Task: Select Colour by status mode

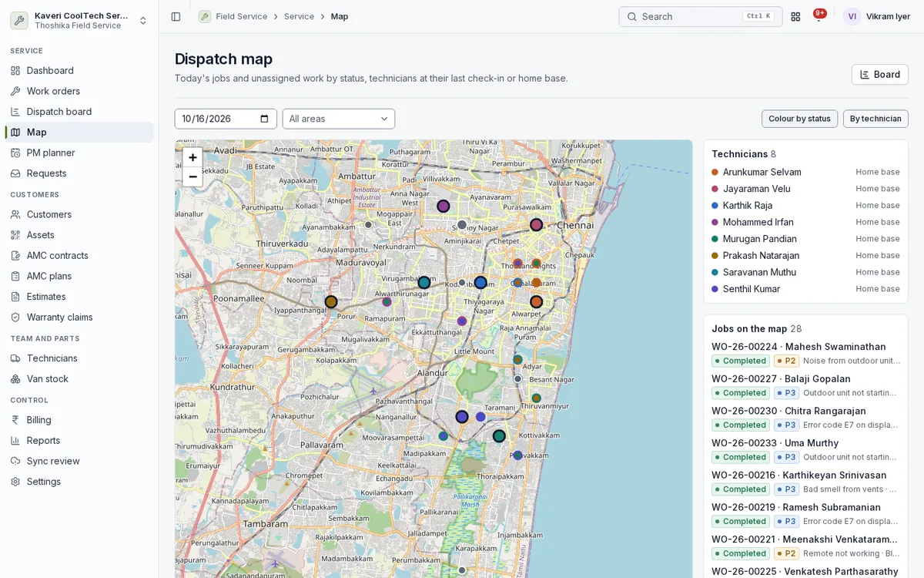Action: [799, 119]
